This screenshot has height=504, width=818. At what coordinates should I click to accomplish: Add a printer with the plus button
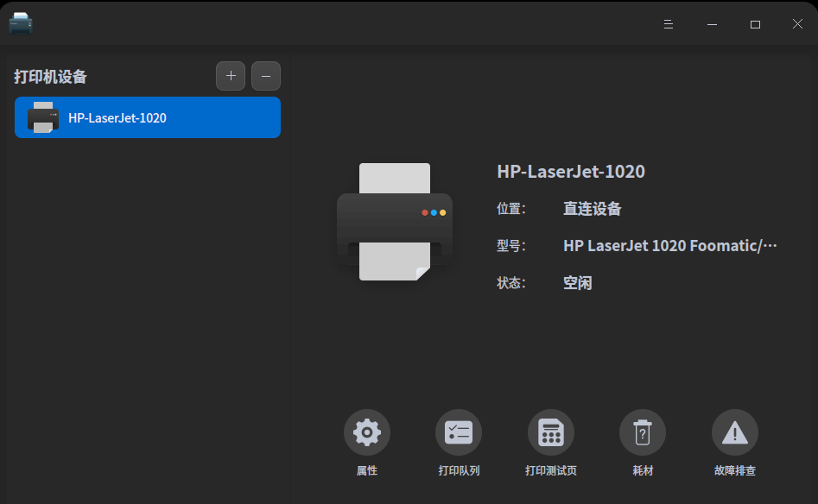(231, 76)
